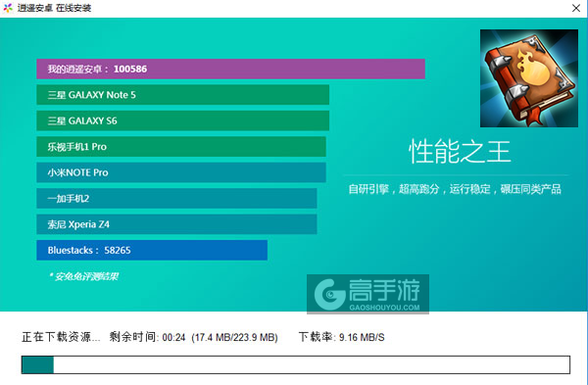Click the 安兔兔评测结果 footnote
Screen dimensions: 588x385
pyautogui.click(x=84, y=276)
